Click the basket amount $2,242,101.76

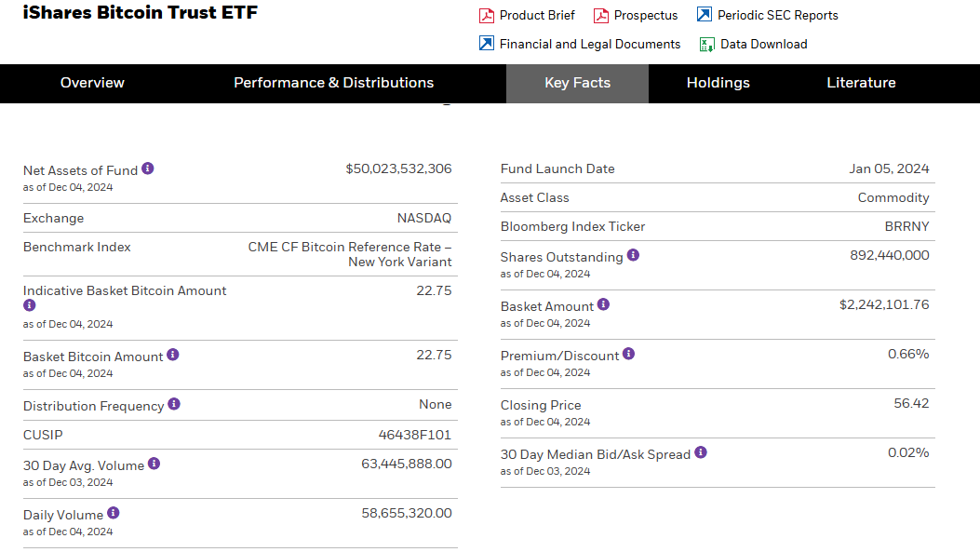tap(884, 304)
